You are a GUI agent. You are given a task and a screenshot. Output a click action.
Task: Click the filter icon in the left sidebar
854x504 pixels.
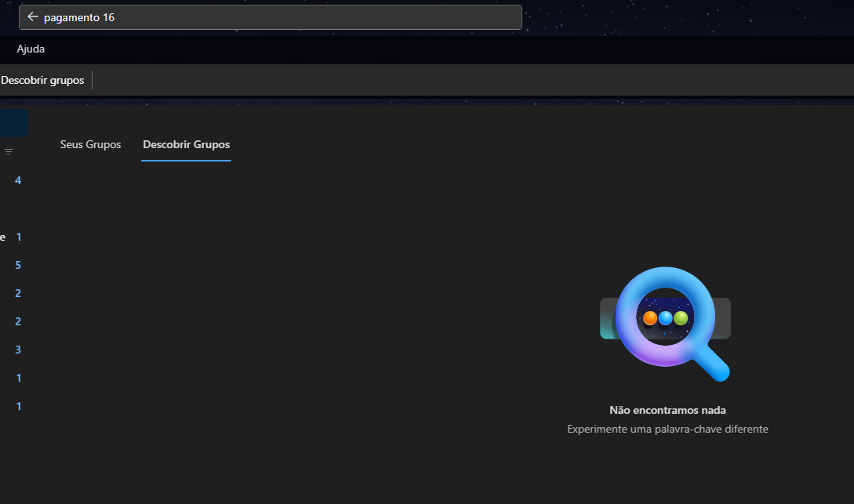9,152
